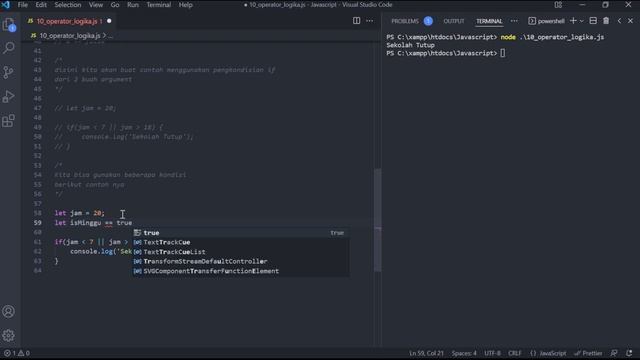Viewport: 640px width, 360px height.
Task: Switch to the PROBLEMS tab
Action: 405,21
